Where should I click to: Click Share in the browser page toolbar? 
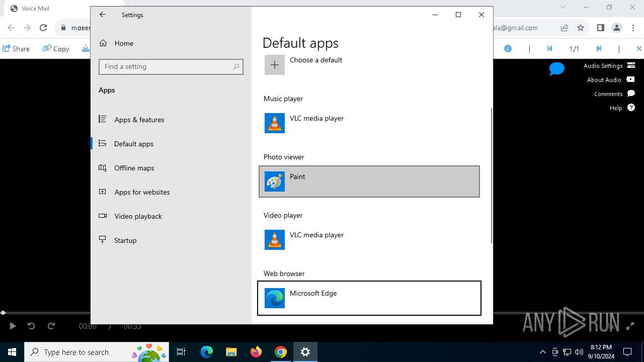16,49
